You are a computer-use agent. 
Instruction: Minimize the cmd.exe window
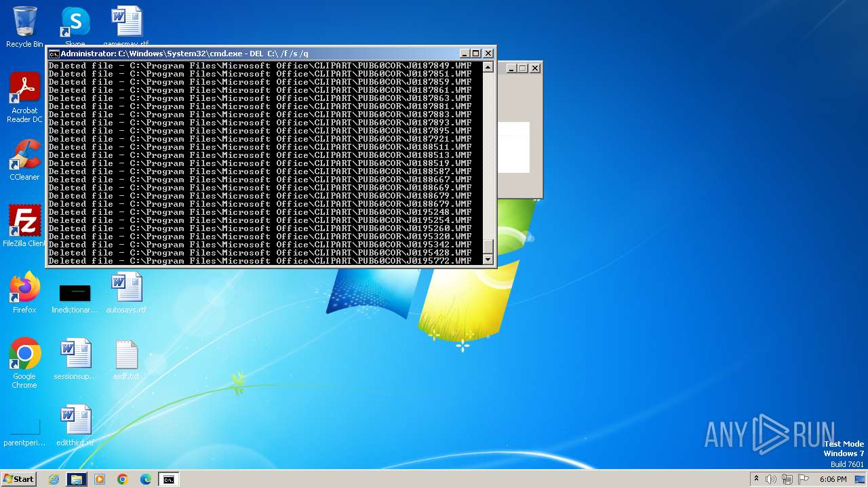point(465,54)
